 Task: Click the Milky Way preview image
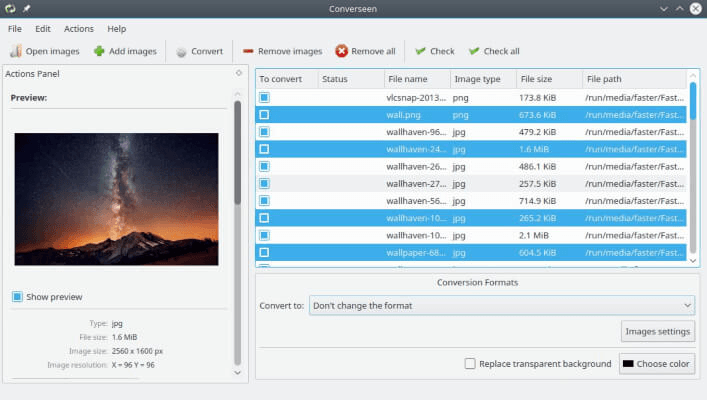pyautogui.click(x=116, y=199)
